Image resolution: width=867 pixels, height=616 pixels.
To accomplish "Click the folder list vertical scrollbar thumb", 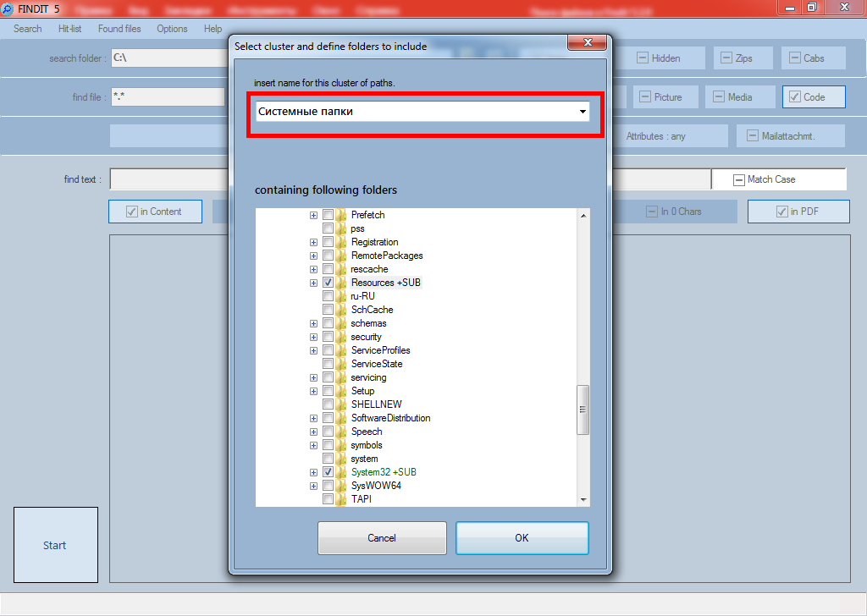I will tap(583, 410).
